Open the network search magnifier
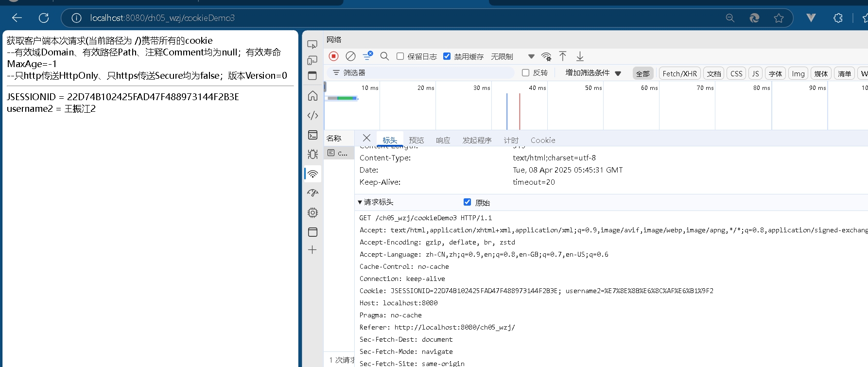 pos(384,56)
